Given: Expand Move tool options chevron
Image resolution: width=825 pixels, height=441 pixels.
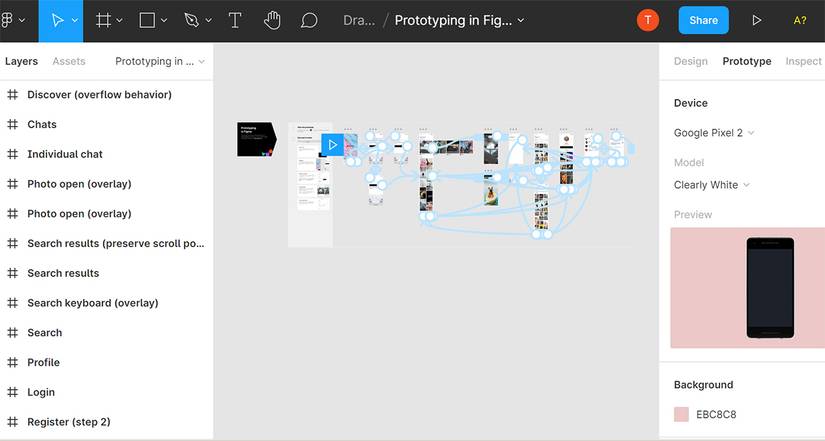Looking at the screenshot, I should pyautogui.click(x=75, y=21).
